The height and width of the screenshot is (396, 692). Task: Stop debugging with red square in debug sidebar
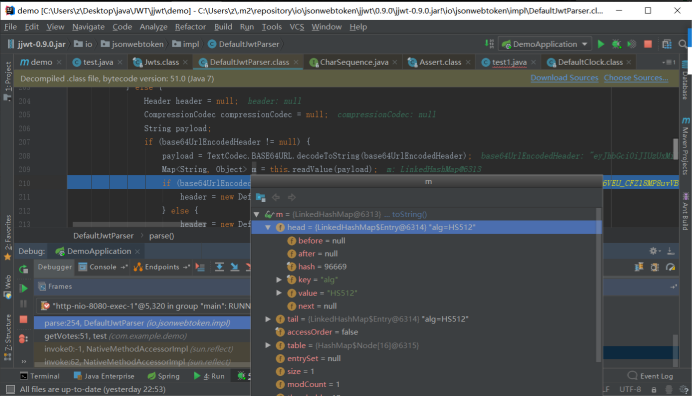[x=23, y=319]
